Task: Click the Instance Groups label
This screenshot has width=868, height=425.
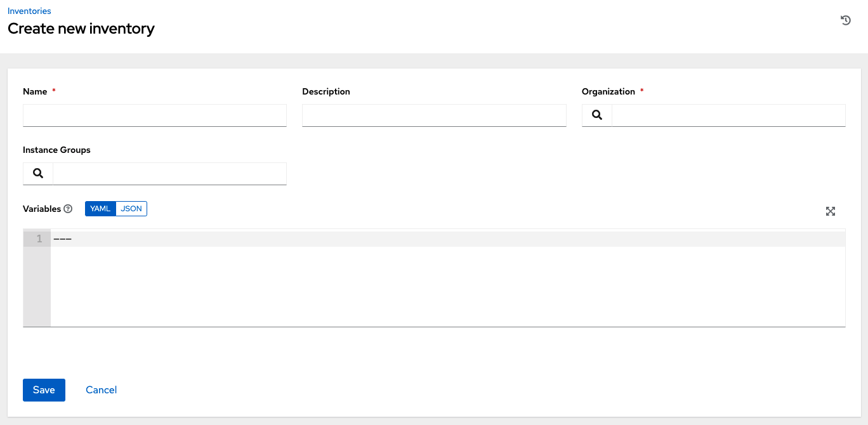Action: (56, 150)
